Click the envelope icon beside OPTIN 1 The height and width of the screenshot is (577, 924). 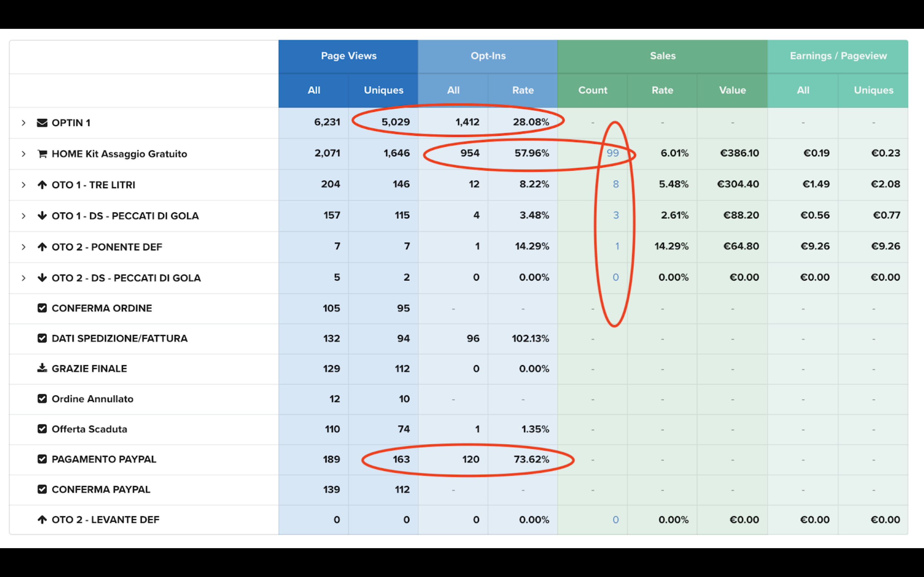[x=42, y=123]
